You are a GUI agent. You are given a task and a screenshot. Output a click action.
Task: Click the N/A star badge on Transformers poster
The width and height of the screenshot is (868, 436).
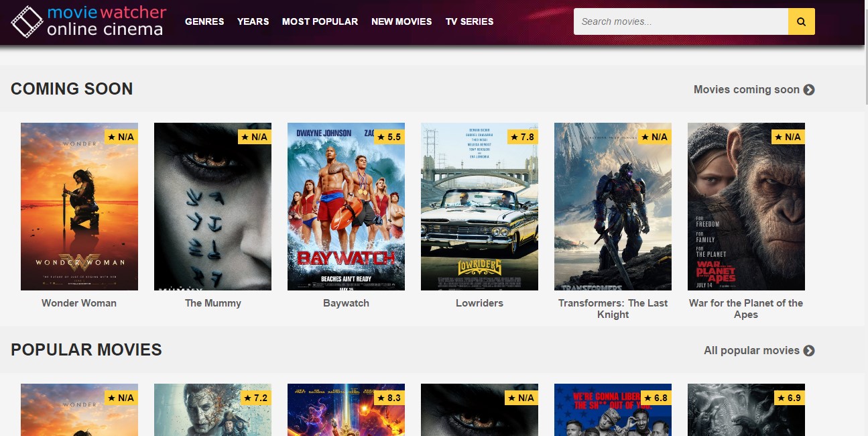pos(654,137)
